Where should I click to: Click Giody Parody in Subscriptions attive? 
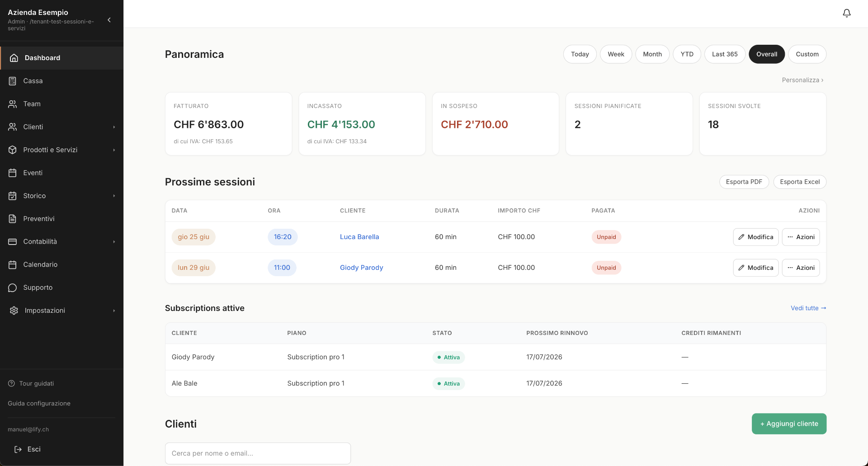click(x=193, y=357)
